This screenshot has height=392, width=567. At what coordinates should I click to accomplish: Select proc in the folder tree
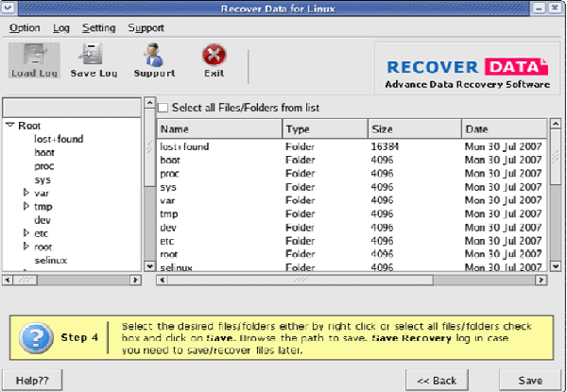click(x=44, y=166)
